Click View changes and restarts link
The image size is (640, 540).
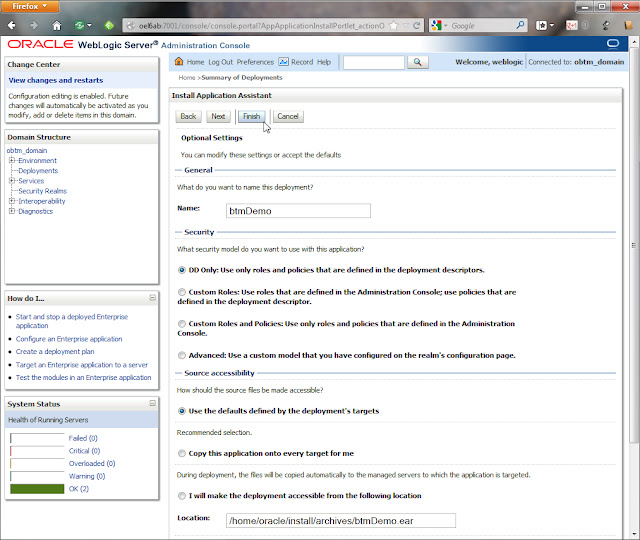(56, 80)
